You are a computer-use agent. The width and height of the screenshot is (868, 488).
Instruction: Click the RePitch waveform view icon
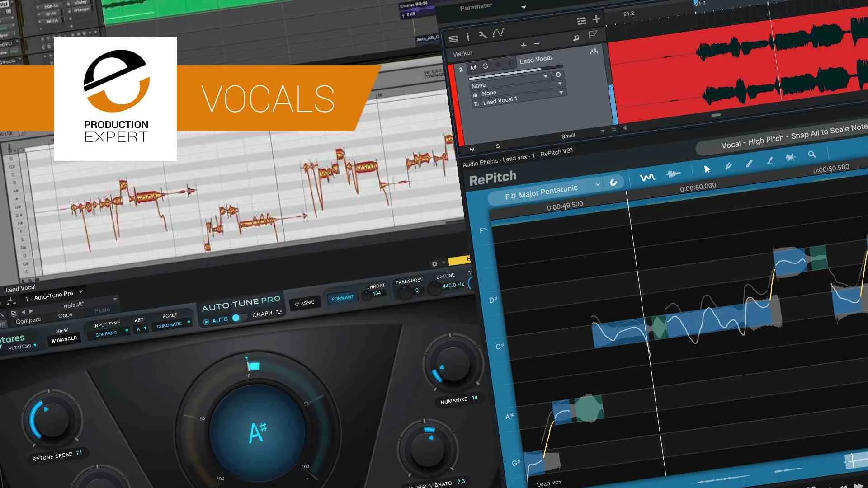click(x=674, y=174)
